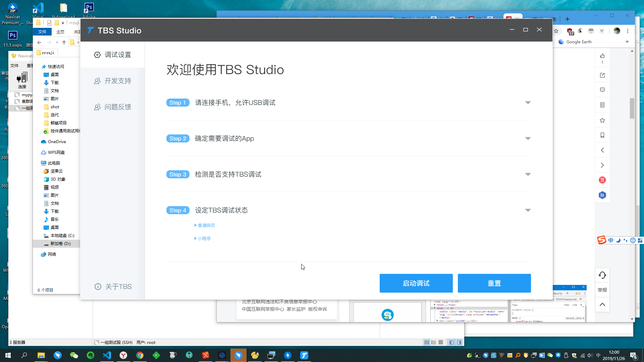644x362 pixels.
Task: Open 开发支持 in TBS Studio sidebar
Action: [x=112, y=81]
